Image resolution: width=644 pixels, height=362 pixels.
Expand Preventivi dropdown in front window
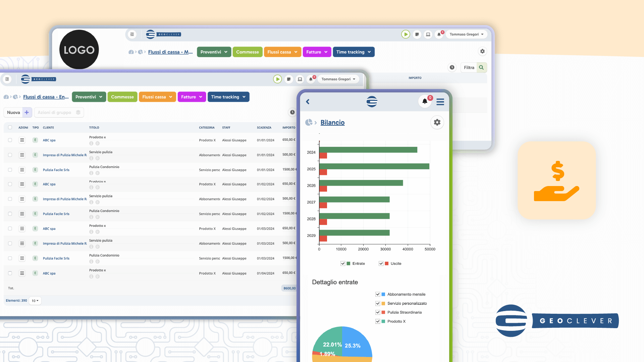click(x=89, y=97)
